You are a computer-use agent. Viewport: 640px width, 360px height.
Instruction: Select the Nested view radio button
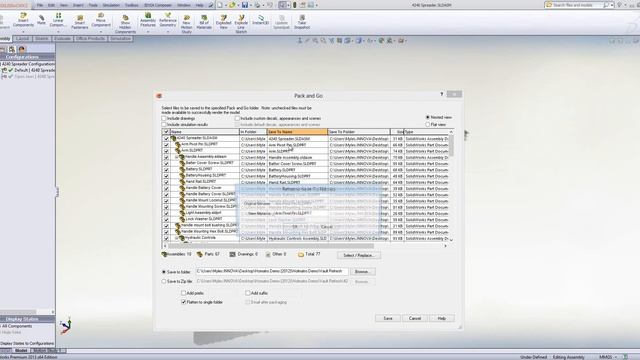[428, 117]
